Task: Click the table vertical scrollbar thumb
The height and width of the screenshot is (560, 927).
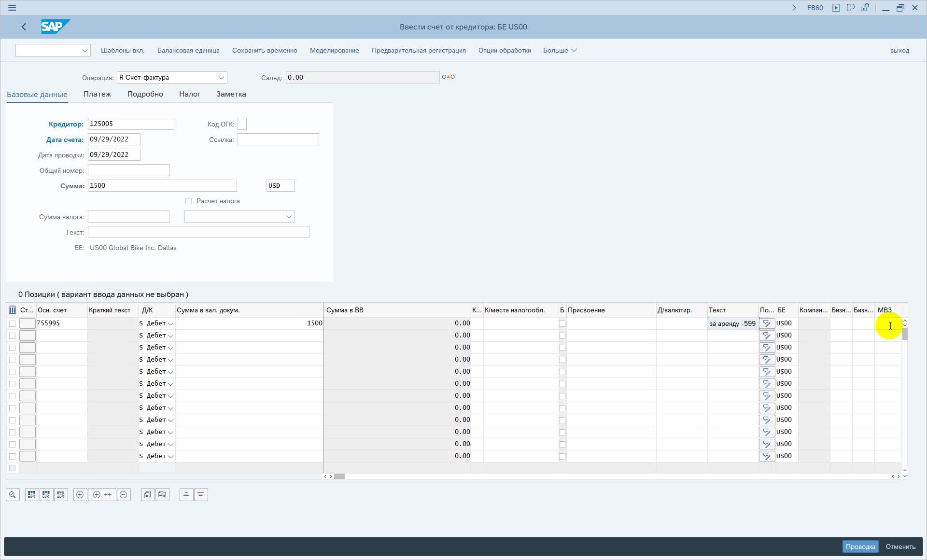Action: pos(905,334)
